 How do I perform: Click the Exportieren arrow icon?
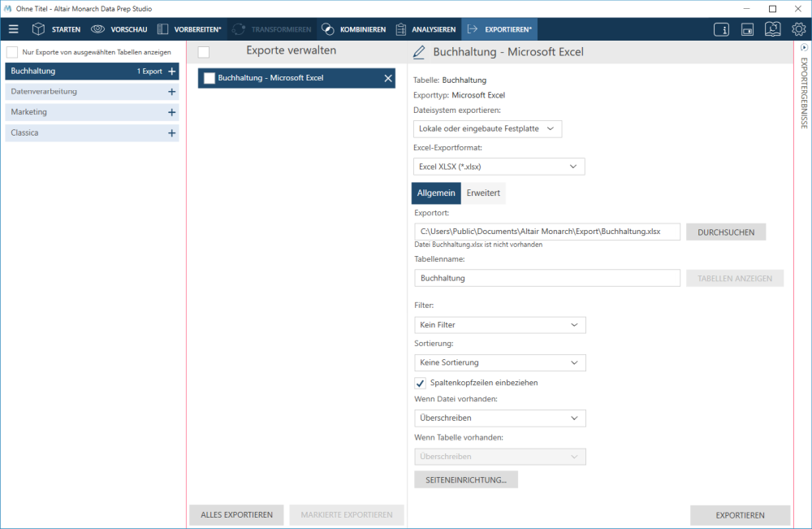pyautogui.click(x=473, y=29)
